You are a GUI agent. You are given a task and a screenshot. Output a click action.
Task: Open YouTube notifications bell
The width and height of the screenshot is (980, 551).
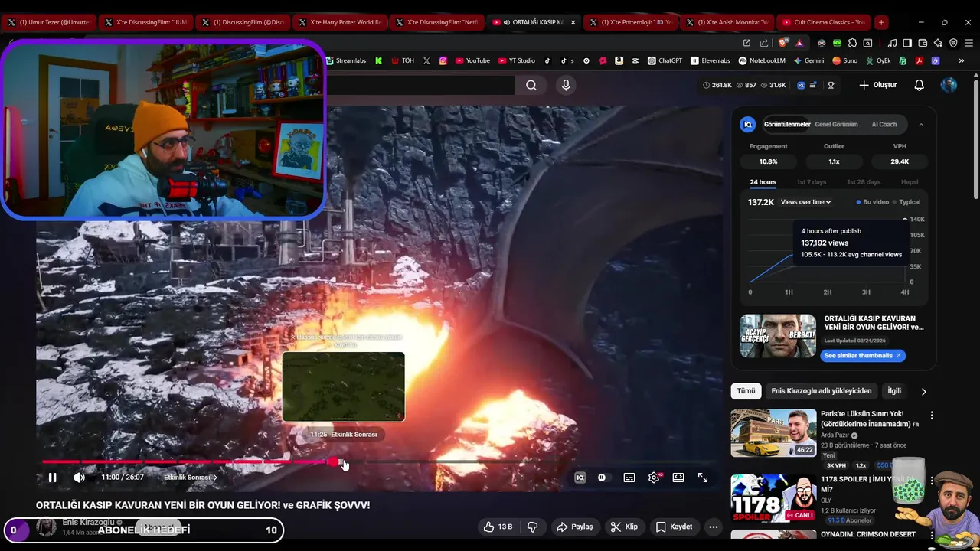[920, 85]
